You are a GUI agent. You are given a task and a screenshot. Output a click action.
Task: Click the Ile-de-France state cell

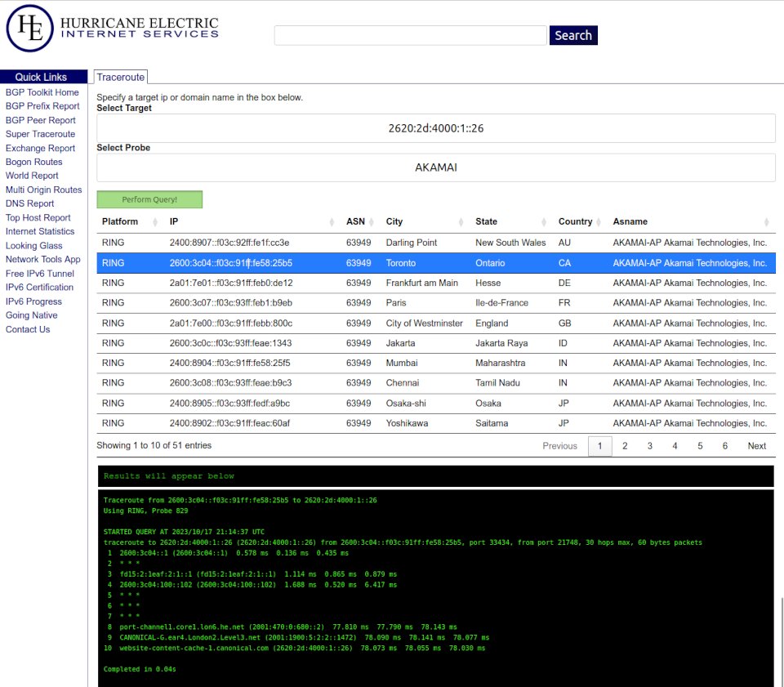(501, 303)
